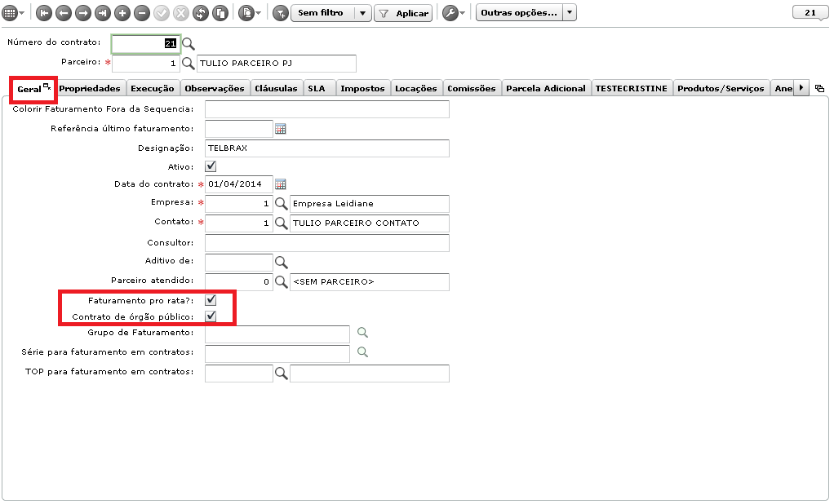Uncheck the Ativo checkbox
This screenshot has width=834, height=504.
(x=211, y=166)
